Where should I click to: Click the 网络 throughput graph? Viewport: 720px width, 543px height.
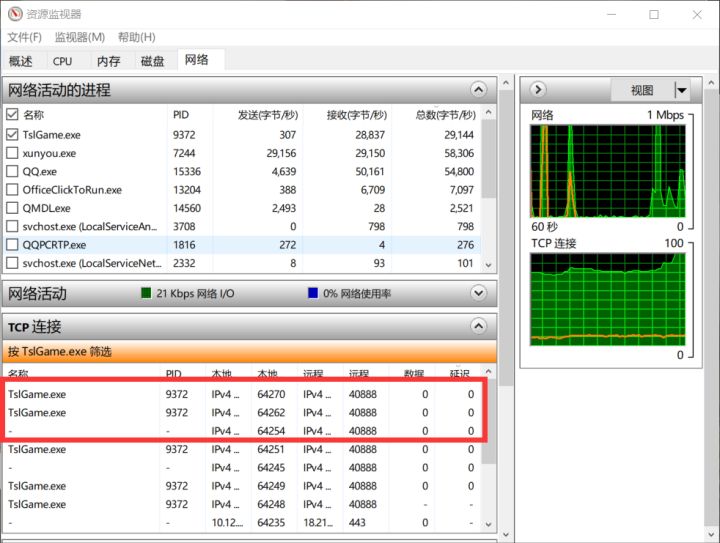pyautogui.click(x=608, y=171)
